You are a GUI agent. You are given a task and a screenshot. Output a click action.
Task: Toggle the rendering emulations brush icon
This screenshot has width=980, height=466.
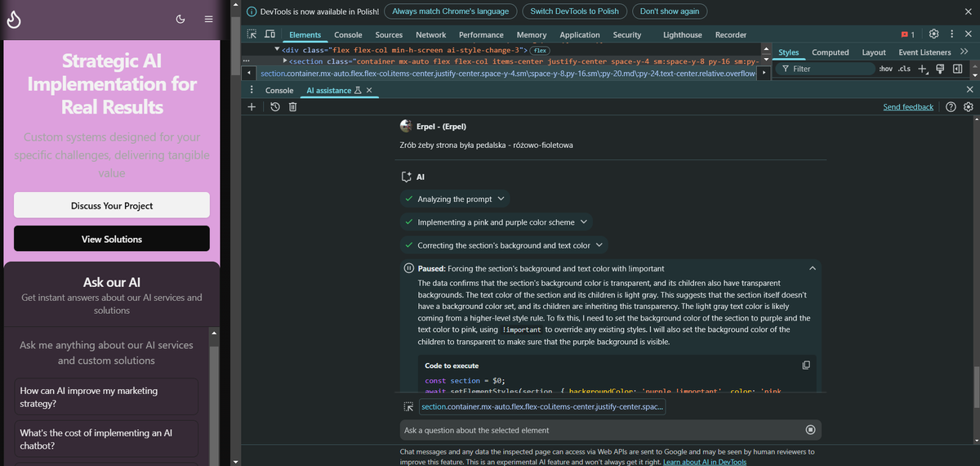coord(940,69)
